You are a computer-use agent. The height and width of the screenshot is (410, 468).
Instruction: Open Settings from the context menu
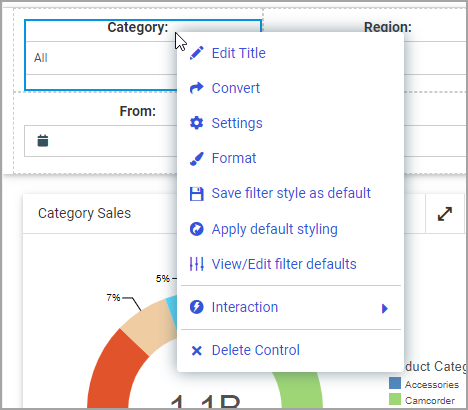click(x=237, y=123)
